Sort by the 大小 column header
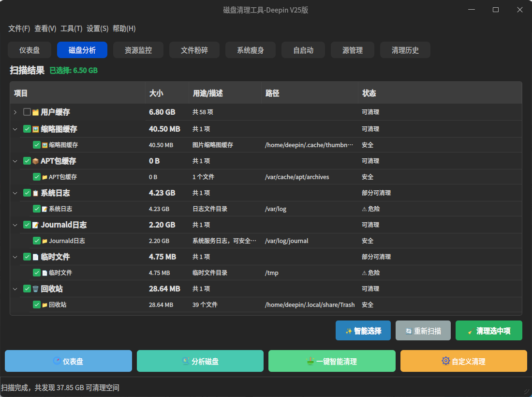Screen dimensions: 532x397 [167, 93]
